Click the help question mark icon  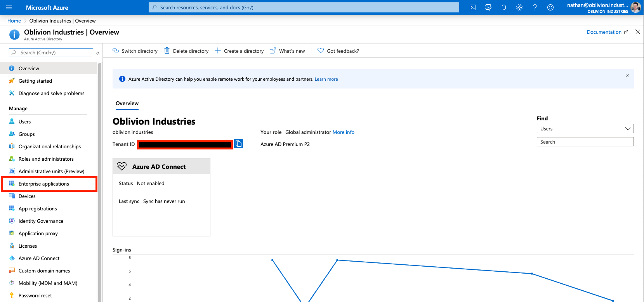[x=535, y=7]
